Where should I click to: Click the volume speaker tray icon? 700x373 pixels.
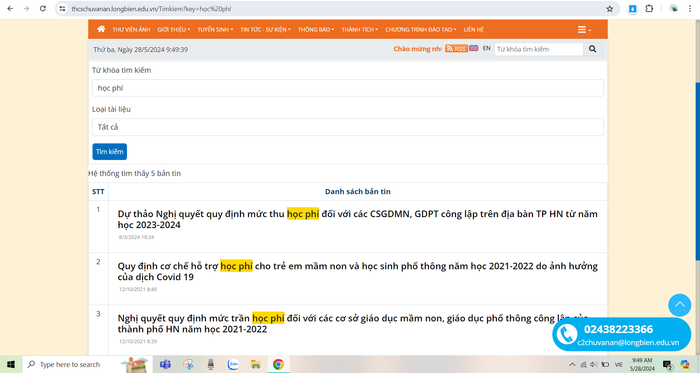(x=593, y=365)
